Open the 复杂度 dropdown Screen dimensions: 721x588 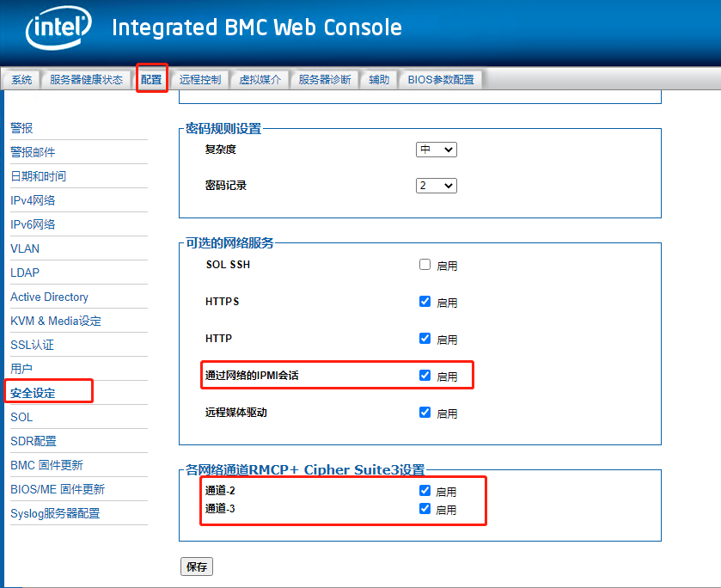[x=437, y=150]
